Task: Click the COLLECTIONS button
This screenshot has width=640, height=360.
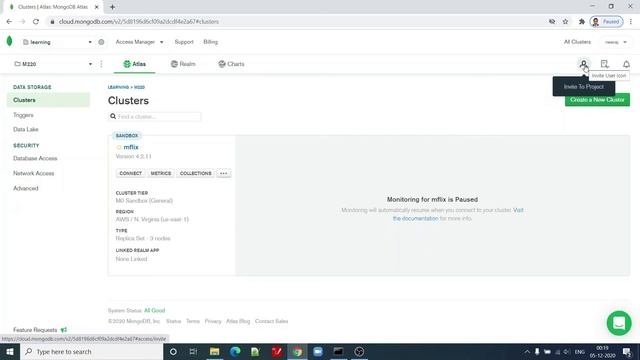Action: (196, 173)
